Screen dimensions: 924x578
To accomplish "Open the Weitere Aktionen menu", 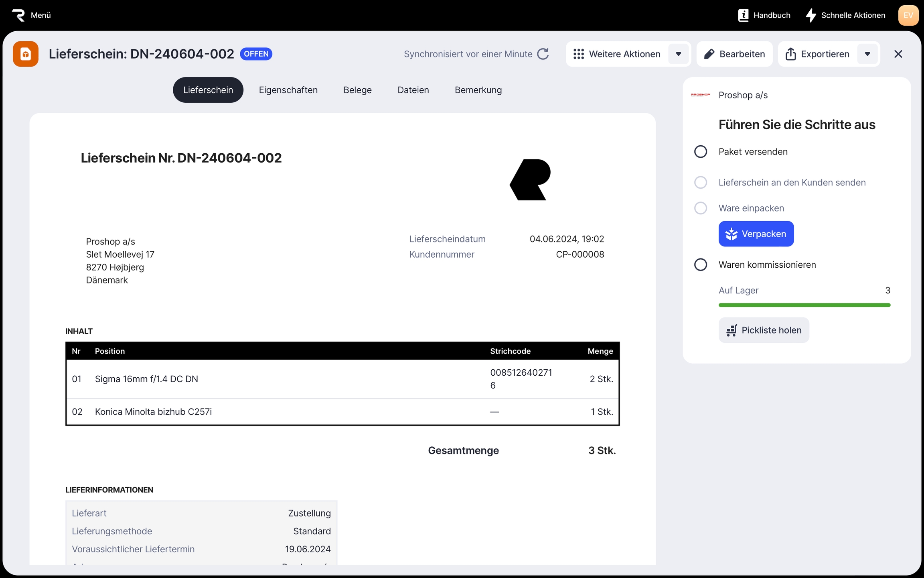I will click(618, 54).
